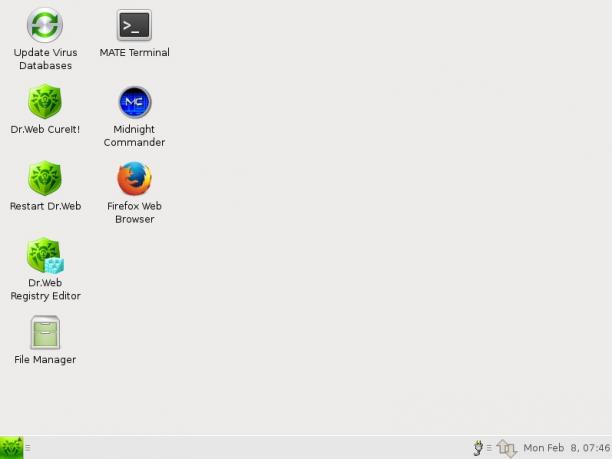Select the Firefox Web Browser icon

pyautogui.click(x=134, y=178)
